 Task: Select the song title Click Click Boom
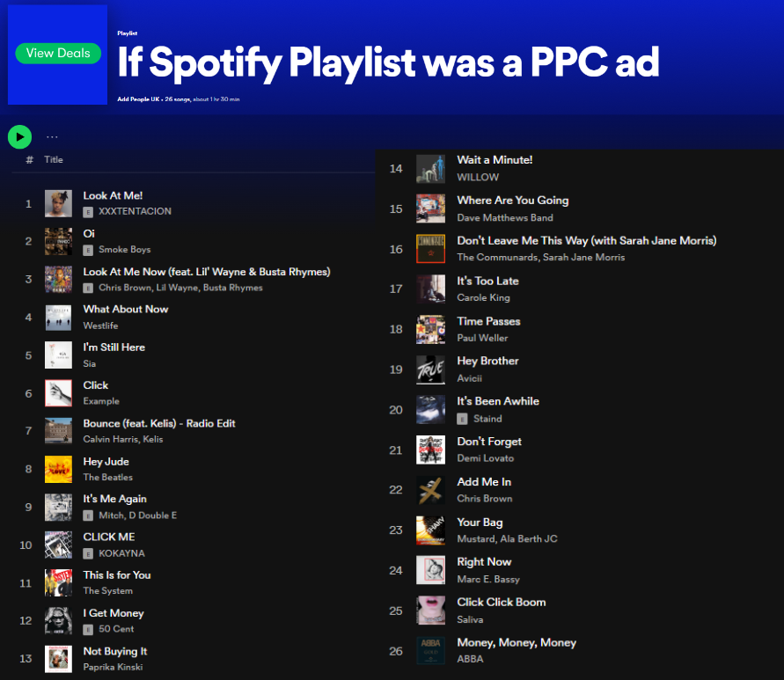pos(502,602)
